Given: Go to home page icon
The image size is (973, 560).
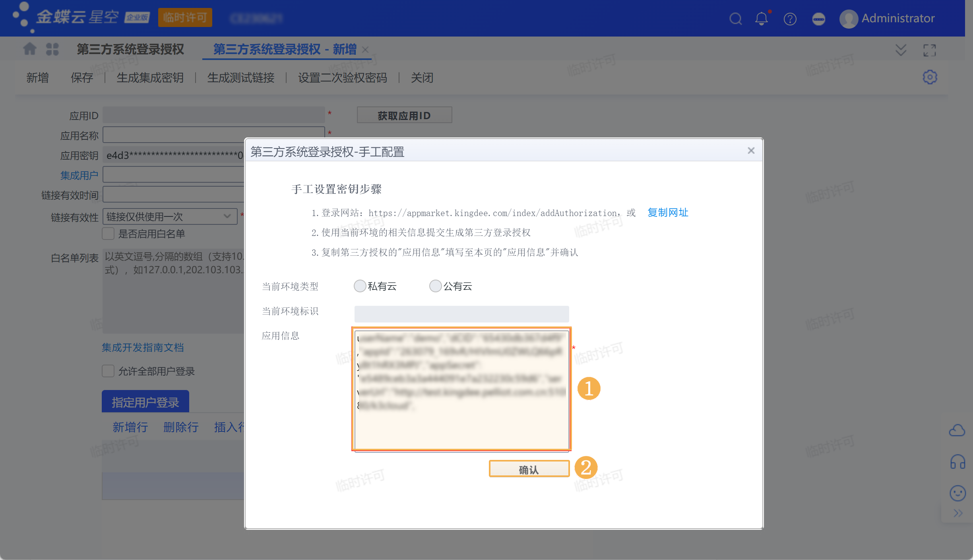Looking at the screenshot, I should [x=30, y=49].
